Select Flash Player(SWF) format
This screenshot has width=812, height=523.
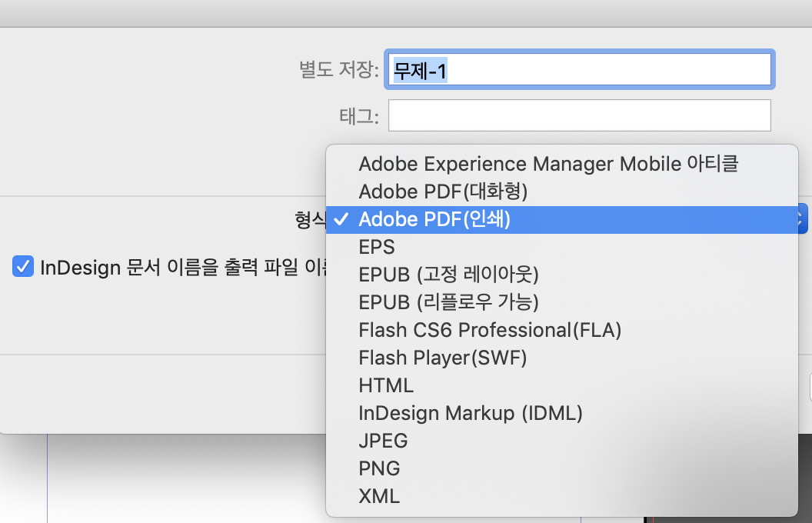pos(443,358)
